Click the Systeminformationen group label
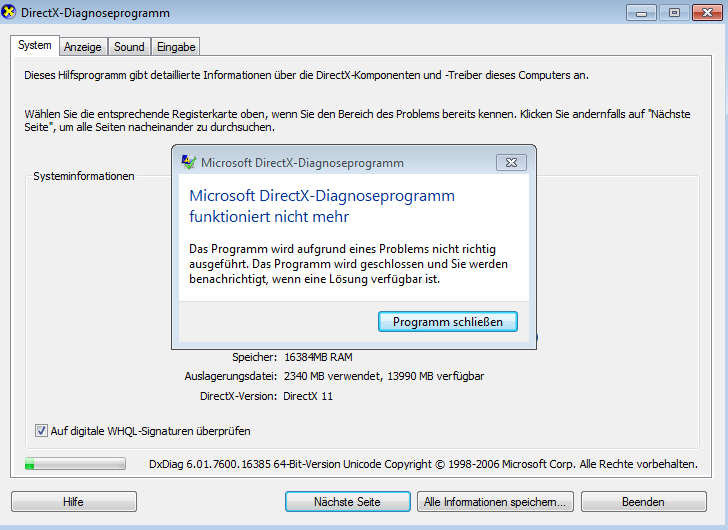This screenshot has width=728, height=530. [x=84, y=176]
